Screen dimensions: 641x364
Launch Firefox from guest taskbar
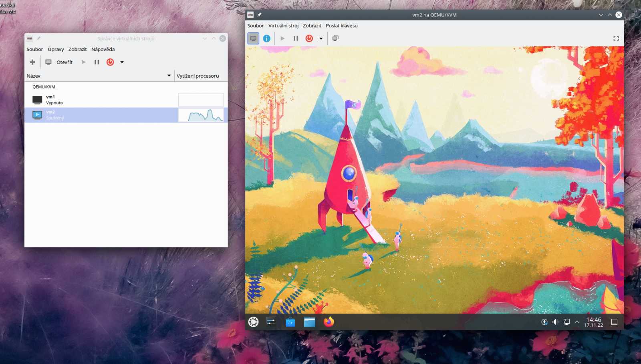329,322
